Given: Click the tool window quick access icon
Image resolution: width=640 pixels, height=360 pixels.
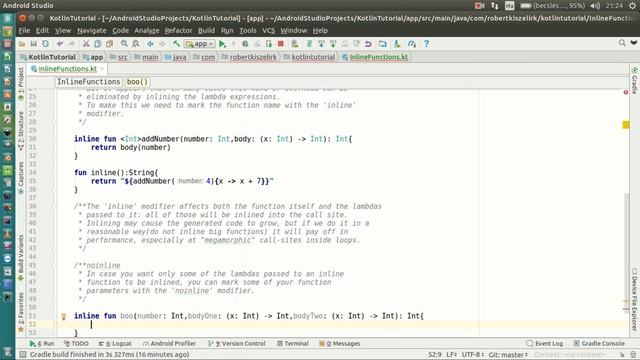Looking at the screenshot, I should point(23,355).
